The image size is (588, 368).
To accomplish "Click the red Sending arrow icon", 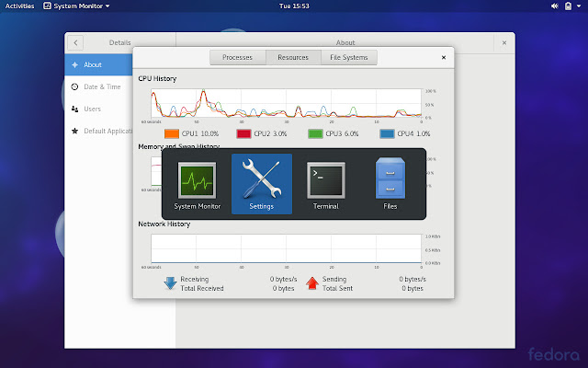I will (312, 283).
